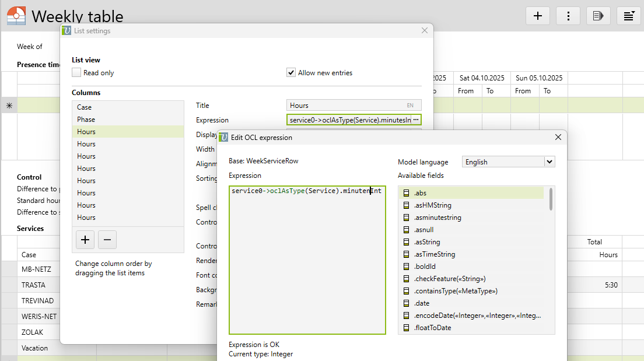Choose .asHMString from available fields

[432, 205]
